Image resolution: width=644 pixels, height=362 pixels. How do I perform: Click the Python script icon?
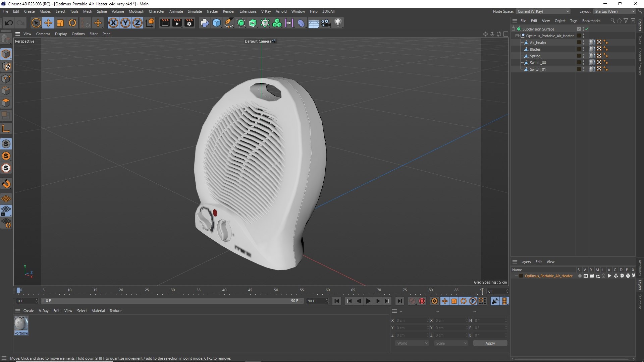pos(204,23)
